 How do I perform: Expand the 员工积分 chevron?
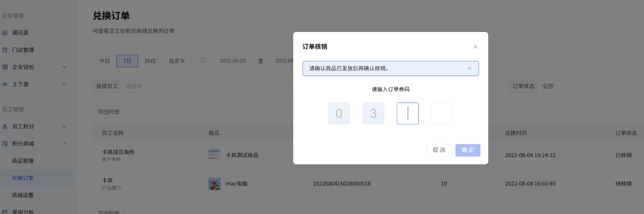click(65, 126)
